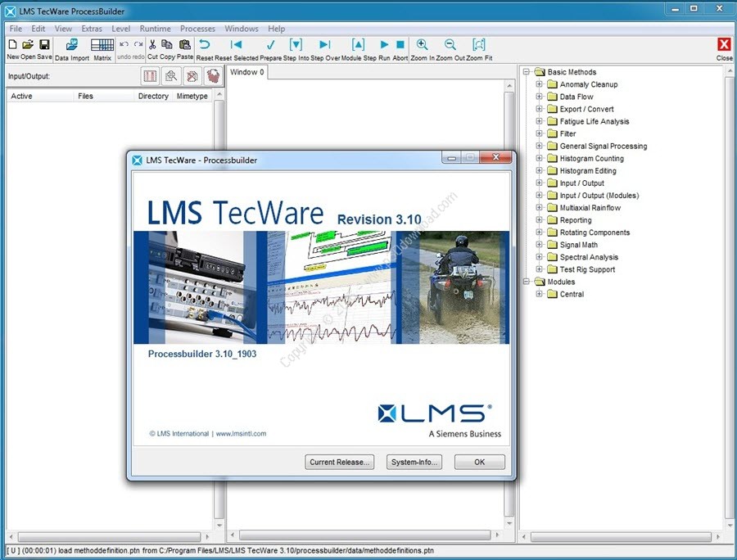Click the System-Info... button
Screen dimensions: 737x560
(415, 462)
